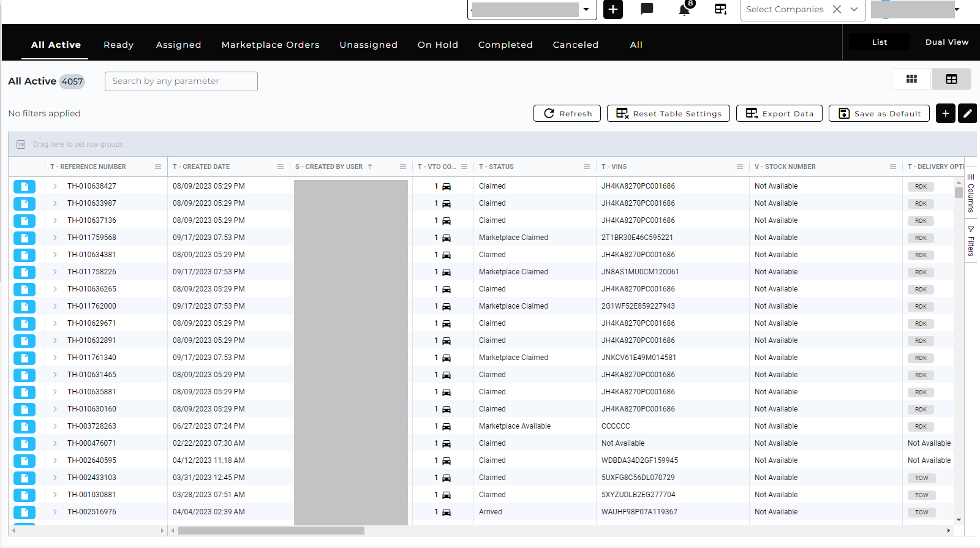Open document icon for TH-002516976
The image size is (980, 548).
(x=24, y=512)
